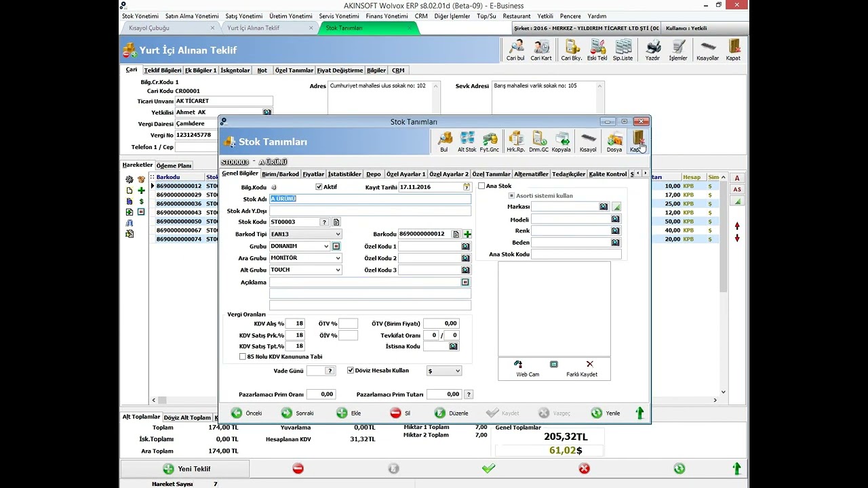Image resolution: width=868 pixels, height=488 pixels.
Task: Open the Satış Yönetimi menu
Action: coord(244,16)
